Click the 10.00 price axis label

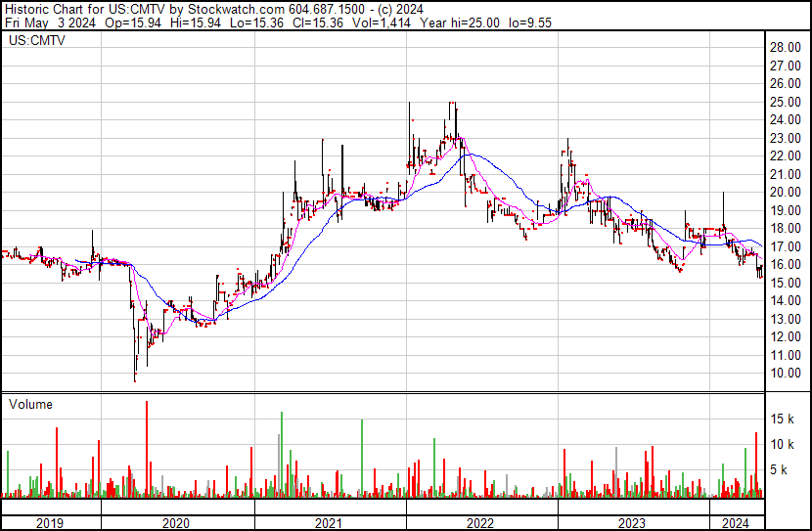[786, 374]
